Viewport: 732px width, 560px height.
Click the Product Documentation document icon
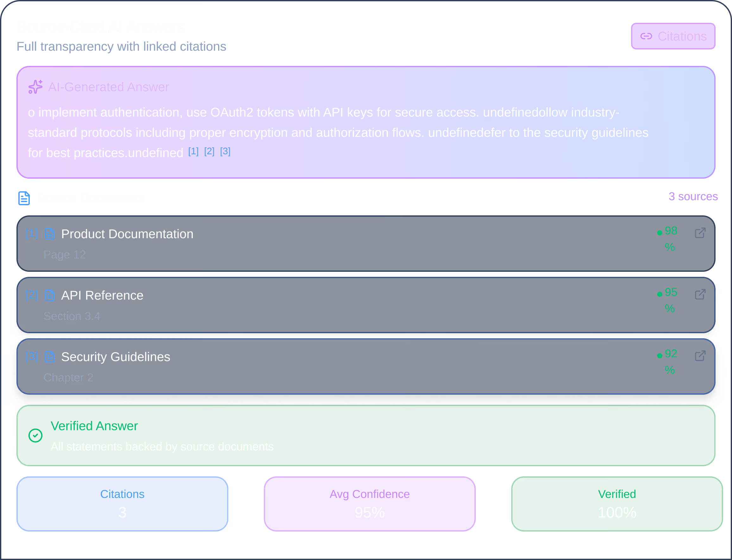[50, 234]
